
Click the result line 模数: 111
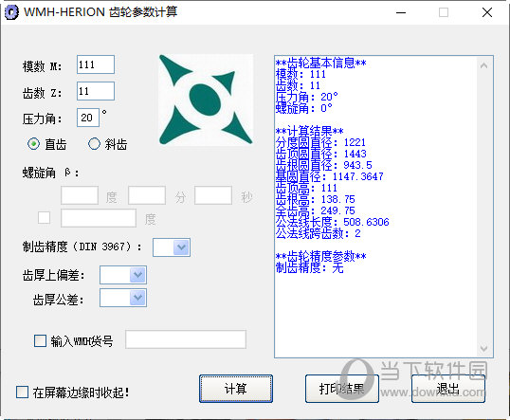point(301,74)
